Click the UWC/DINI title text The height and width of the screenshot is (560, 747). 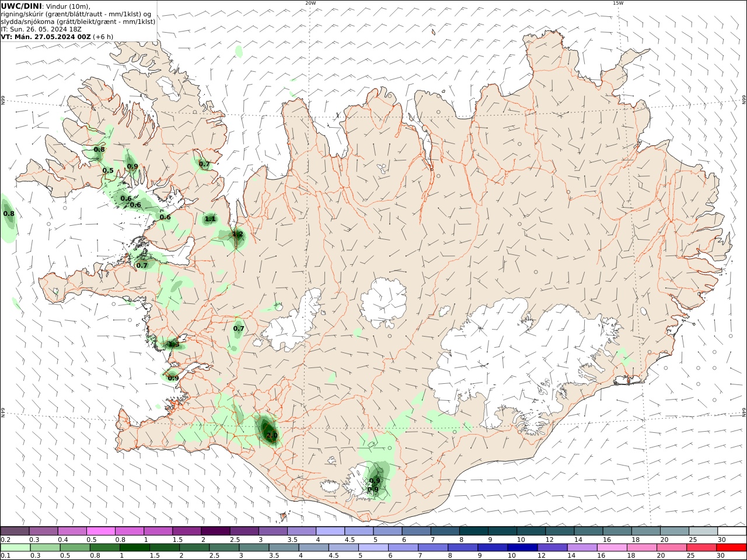point(21,6)
